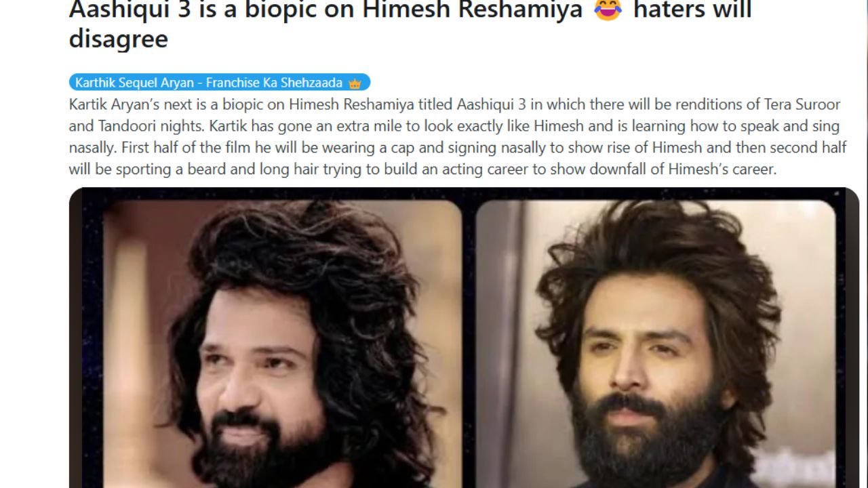Click 'haters will' in the headline
This screenshot has height=488, width=868.
tap(692, 9)
